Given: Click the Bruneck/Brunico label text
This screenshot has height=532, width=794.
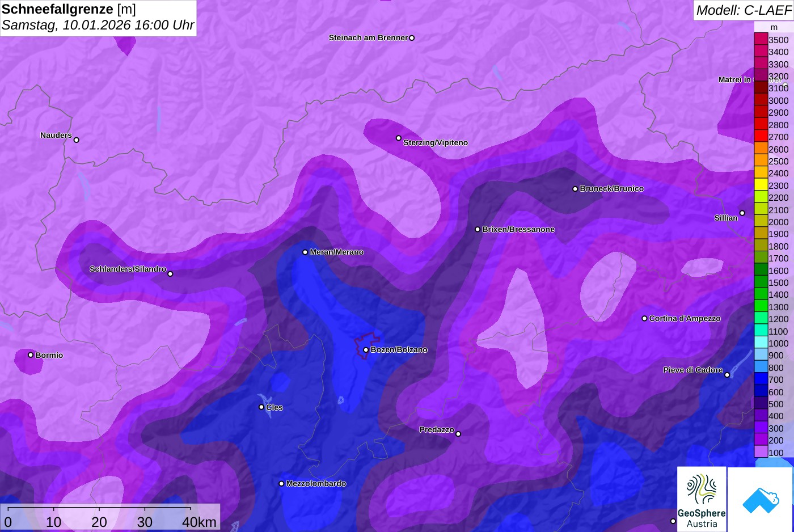Looking at the screenshot, I should coord(612,189).
